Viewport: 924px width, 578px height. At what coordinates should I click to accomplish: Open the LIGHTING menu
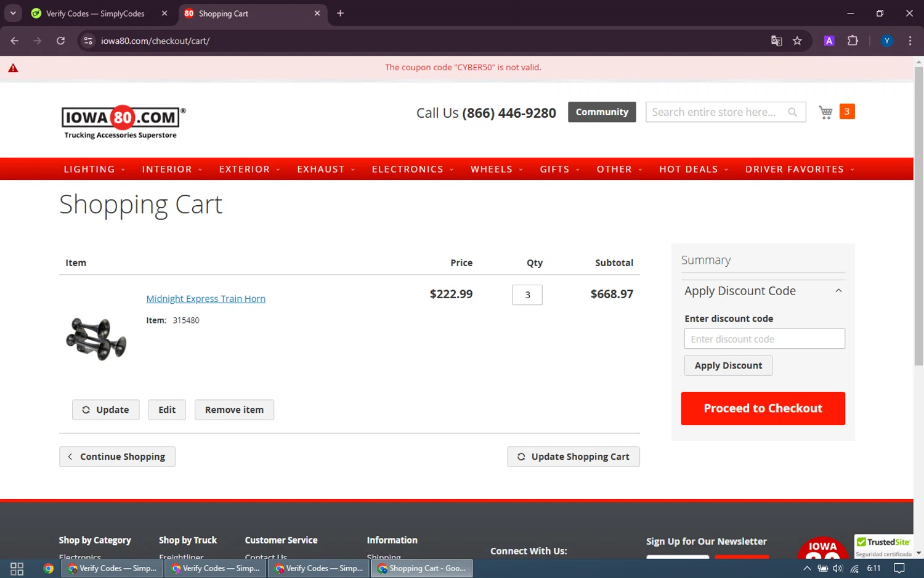click(94, 169)
